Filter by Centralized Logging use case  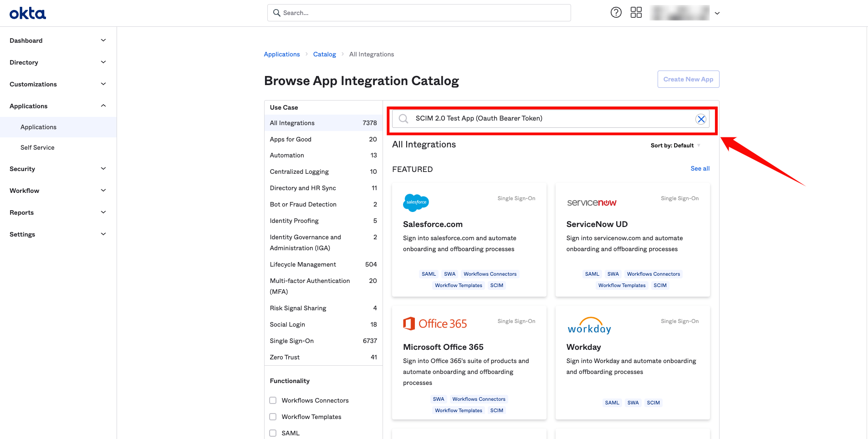coord(323,172)
